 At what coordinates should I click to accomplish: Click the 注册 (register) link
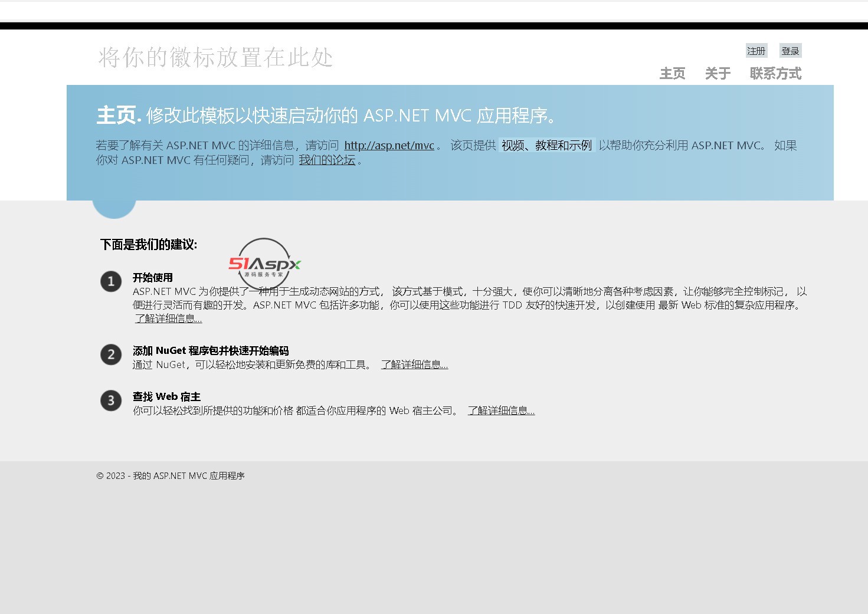pos(756,51)
